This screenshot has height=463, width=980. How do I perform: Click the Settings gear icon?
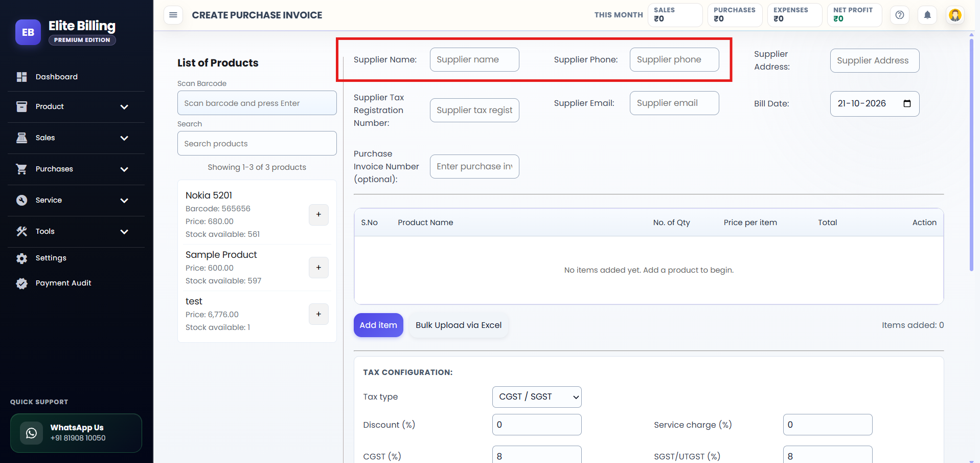click(x=21, y=258)
